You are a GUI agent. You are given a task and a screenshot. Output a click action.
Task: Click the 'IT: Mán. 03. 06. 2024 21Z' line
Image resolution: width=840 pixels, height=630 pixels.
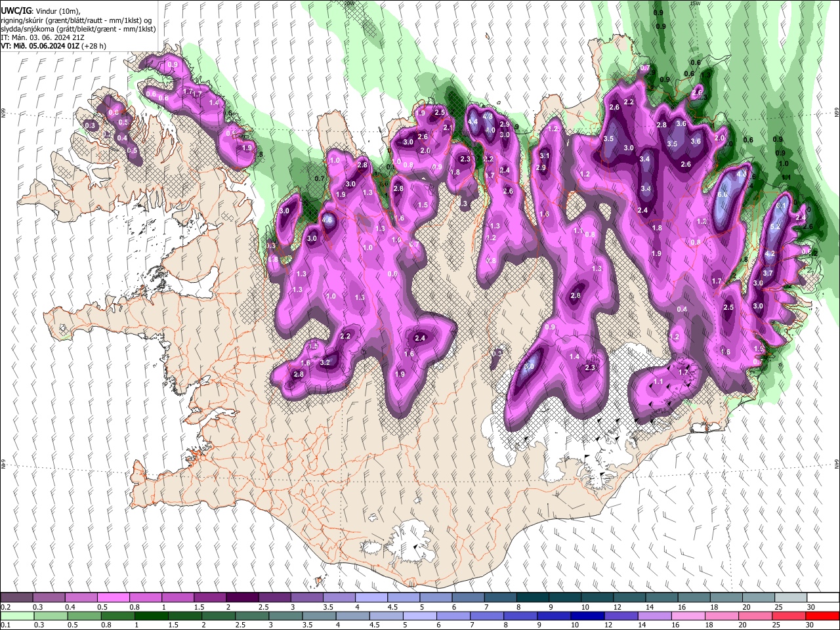click(x=42, y=37)
